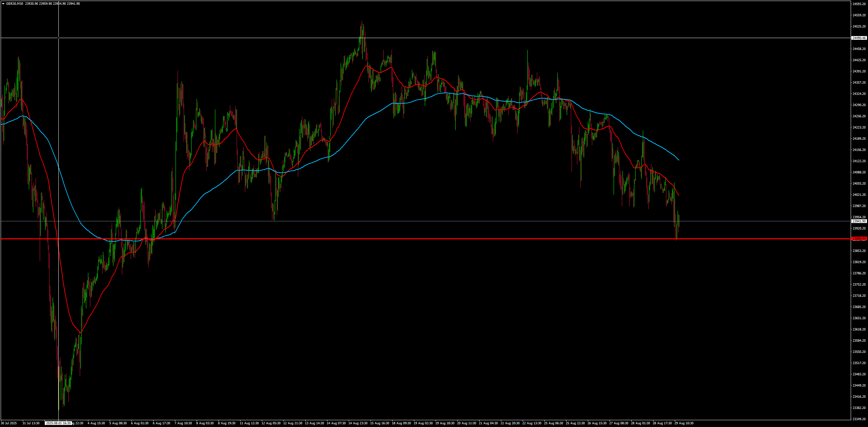Click the 24458.20 price scale value
The image size is (868, 427).
859,49
